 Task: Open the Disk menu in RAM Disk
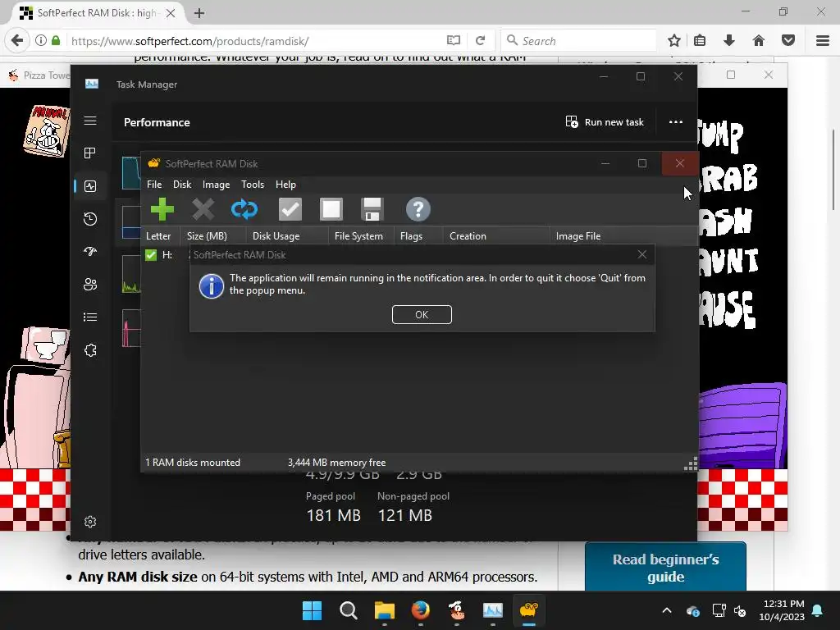pos(182,185)
